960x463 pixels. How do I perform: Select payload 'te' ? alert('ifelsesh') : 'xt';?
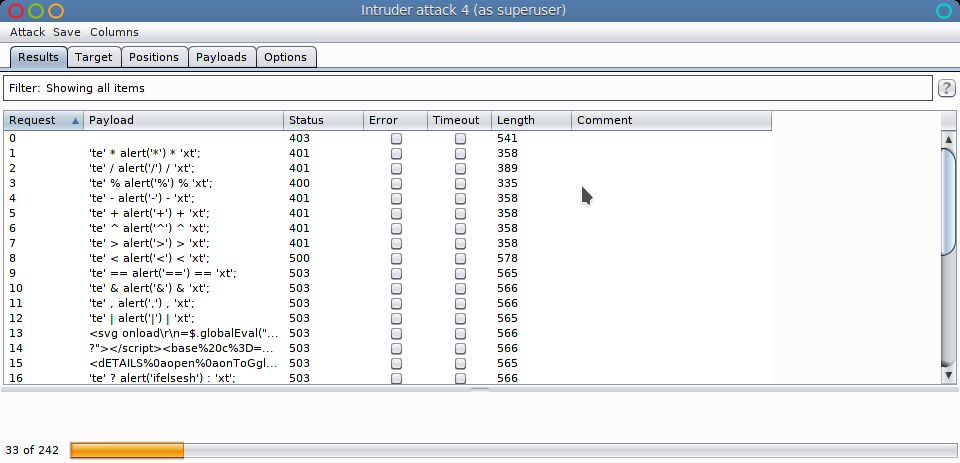(x=162, y=378)
